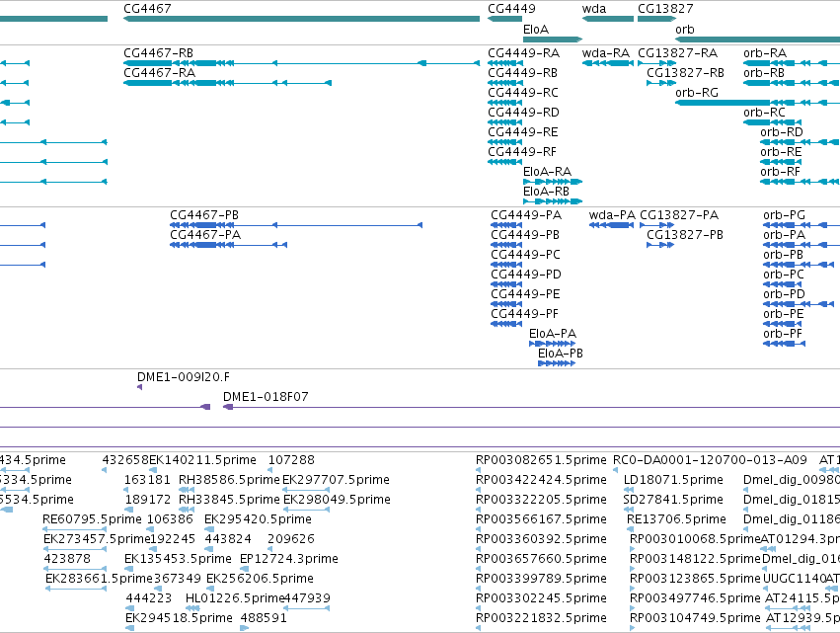The image size is (840, 633).
Task: Click transcript CG13827-RA
Action: coord(656,63)
